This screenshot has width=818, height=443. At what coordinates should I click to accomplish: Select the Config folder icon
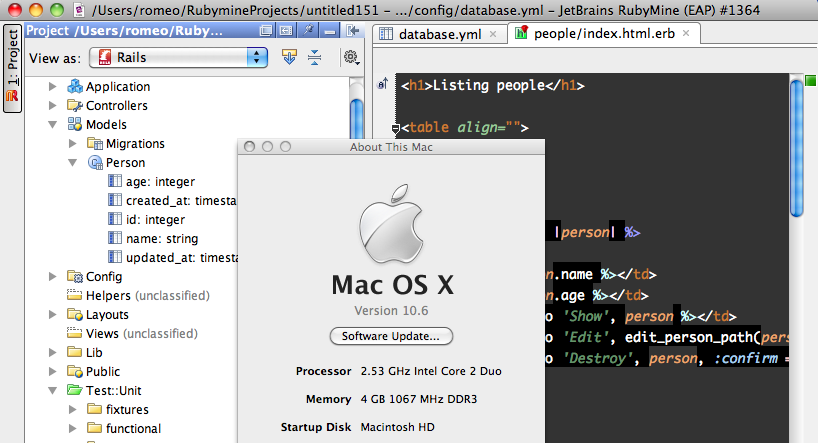coord(75,277)
